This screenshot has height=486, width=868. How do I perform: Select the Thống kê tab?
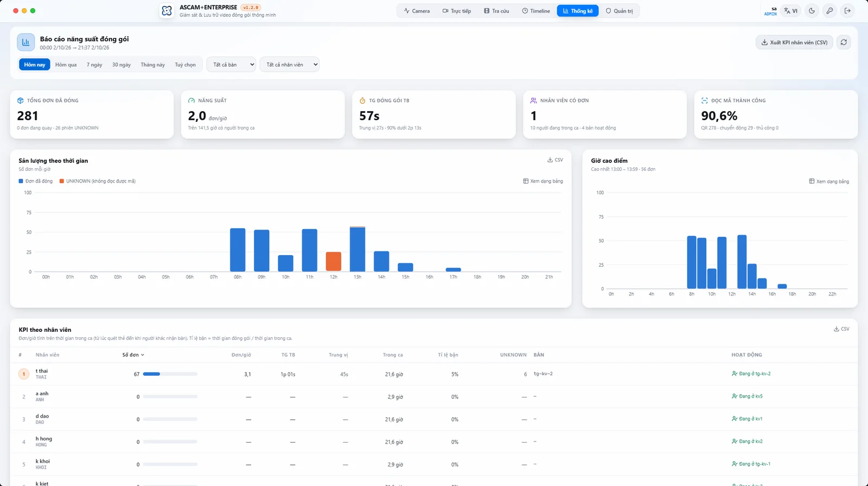578,11
